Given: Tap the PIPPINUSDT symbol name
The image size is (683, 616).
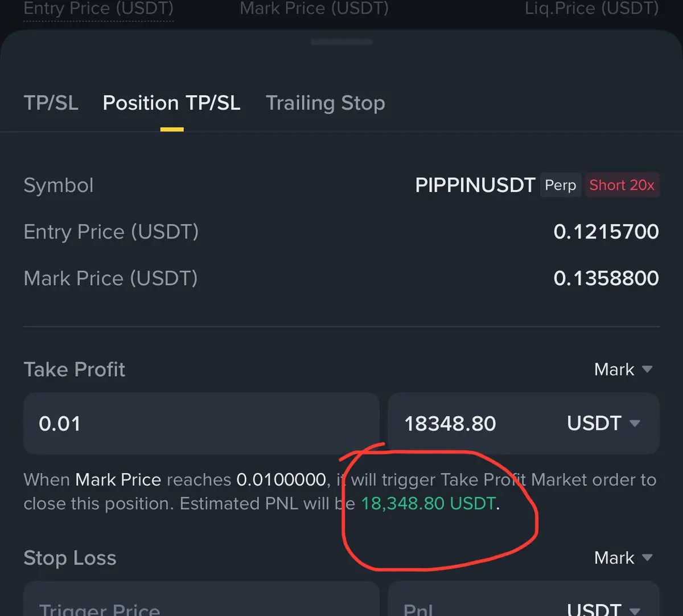Looking at the screenshot, I should (x=475, y=185).
